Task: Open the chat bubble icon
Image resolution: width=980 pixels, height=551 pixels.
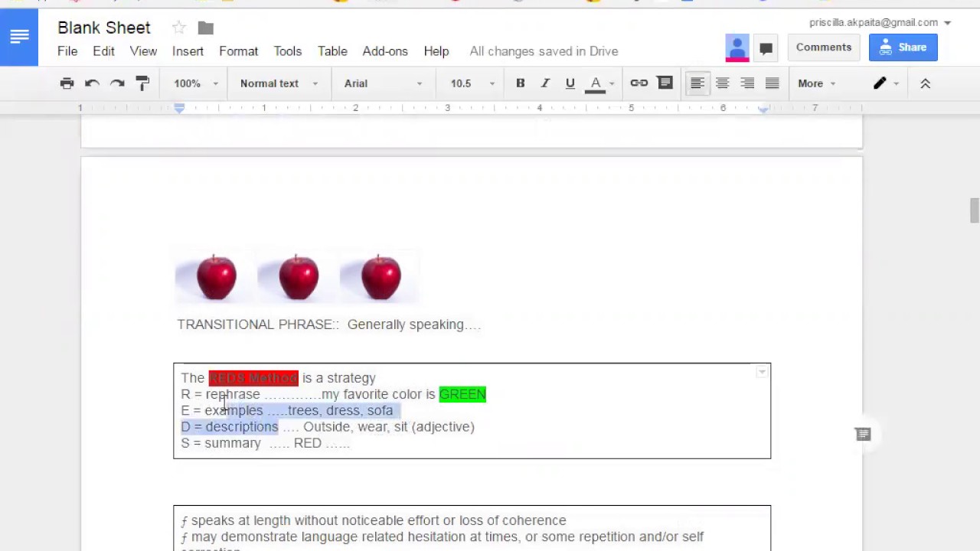Action: click(766, 48)
